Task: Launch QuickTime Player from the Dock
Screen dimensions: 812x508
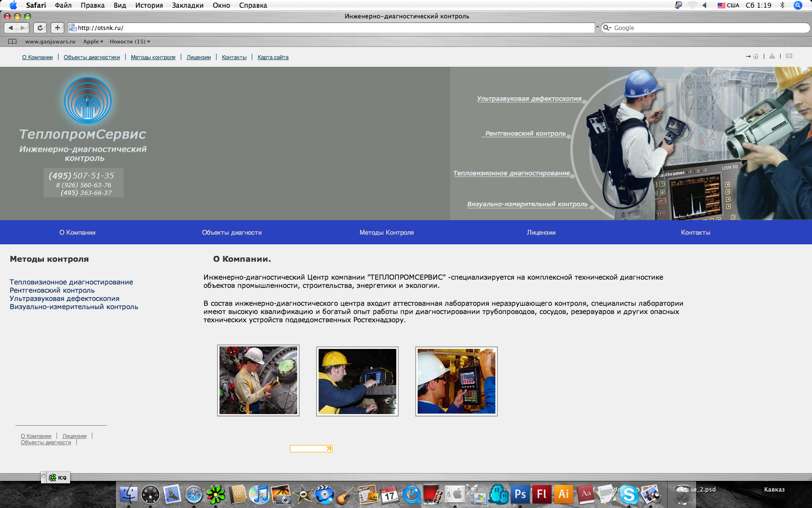Action: (x=411, y=494)
